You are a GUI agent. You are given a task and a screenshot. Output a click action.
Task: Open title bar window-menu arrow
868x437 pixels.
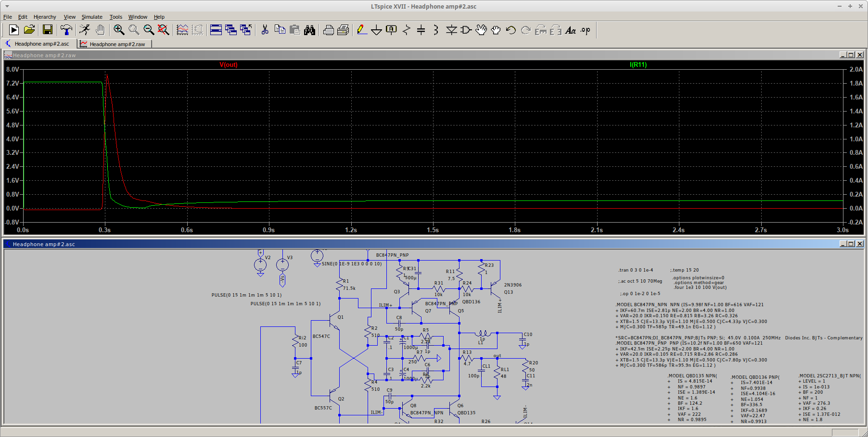pos(7,6)
